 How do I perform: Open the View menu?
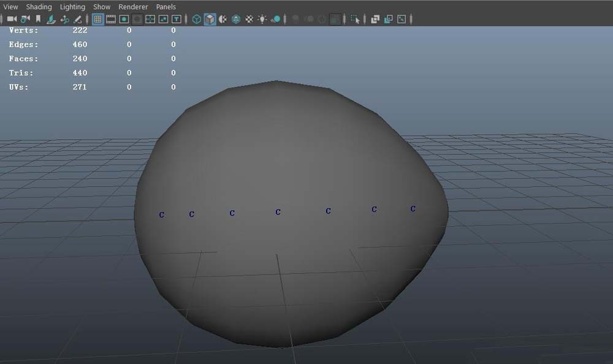coord(10,7)
